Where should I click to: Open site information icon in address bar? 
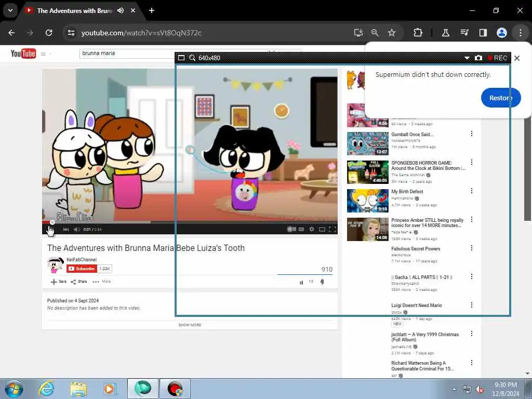71,33
